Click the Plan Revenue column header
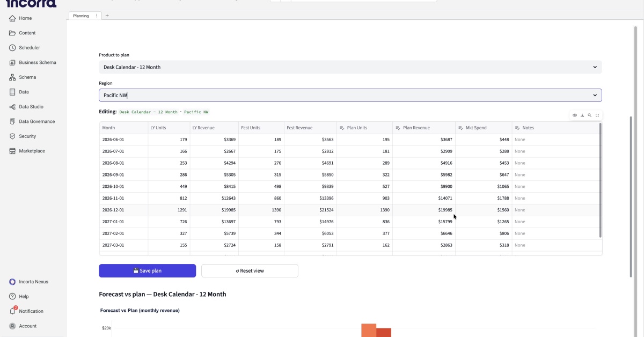Viewport: 644px width, 337px height. point(424,128)
